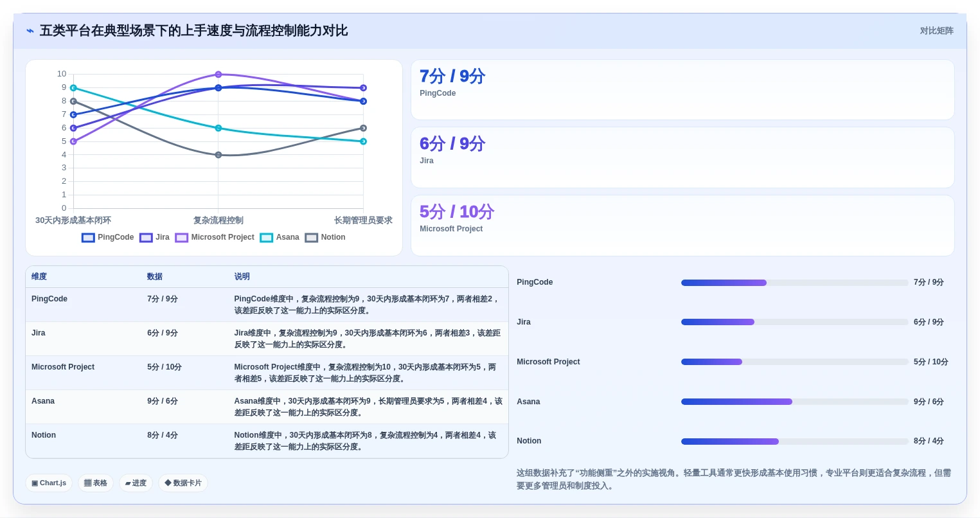
Task: Click the 30天内形成基本闭环 axis label
Action: pyautogui.click(x=73, y=220)
